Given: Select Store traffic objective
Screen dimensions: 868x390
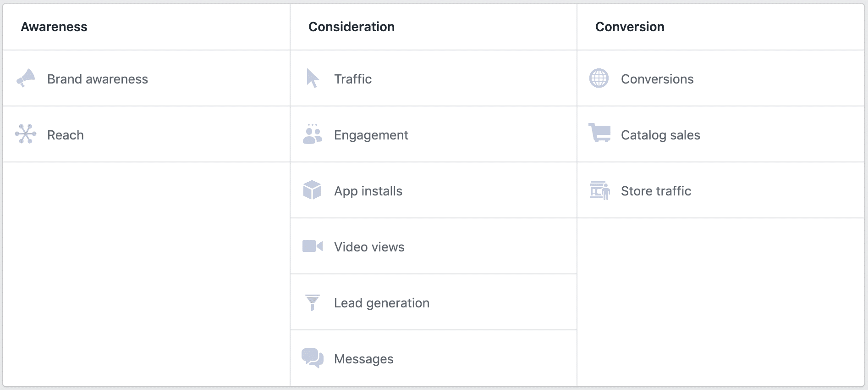Looking at the screenshot, I should [x=721, y=190].
